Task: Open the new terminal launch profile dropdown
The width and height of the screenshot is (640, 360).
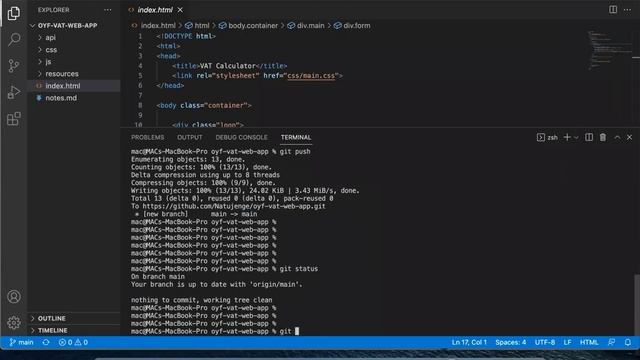Action: pyautogui.click(x=576, y=138)
